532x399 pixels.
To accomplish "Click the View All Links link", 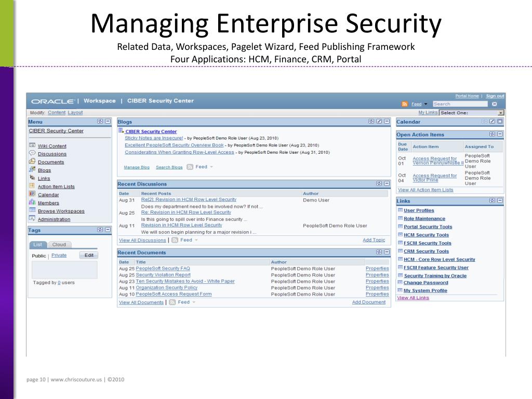I will (413, 298).
